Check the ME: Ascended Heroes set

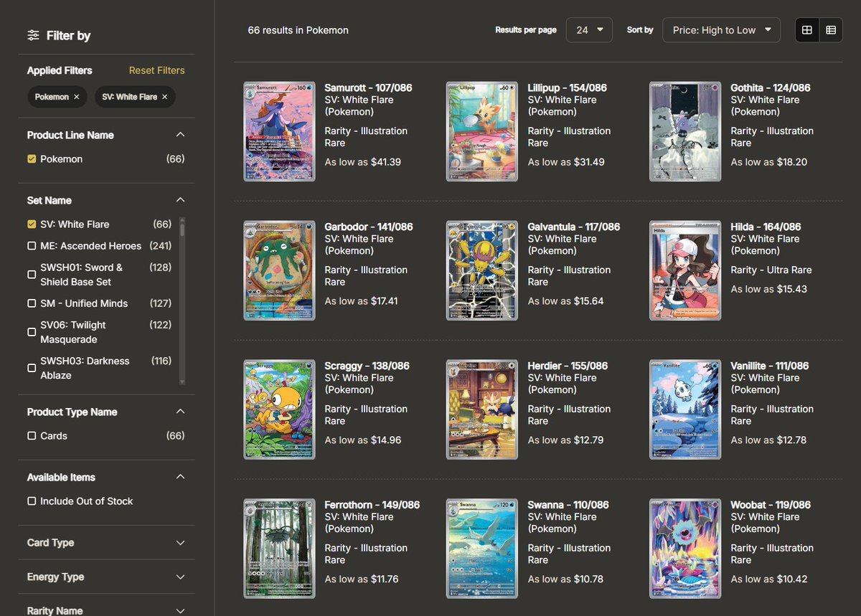32,246
